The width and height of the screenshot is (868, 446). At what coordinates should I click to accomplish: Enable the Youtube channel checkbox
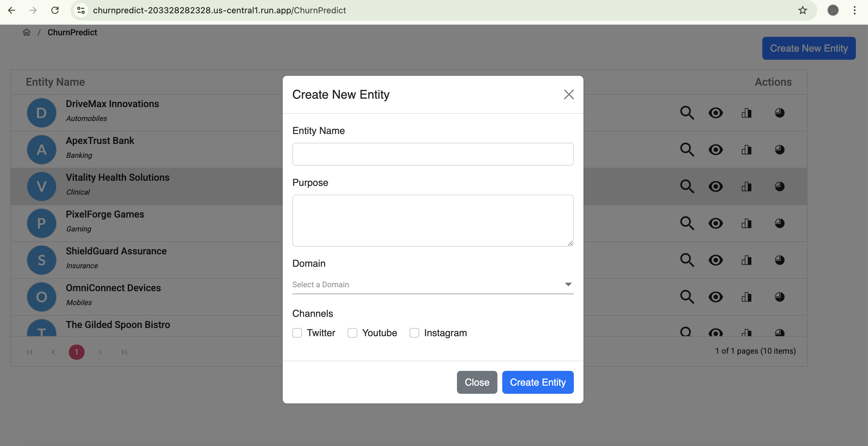[352, 333]
